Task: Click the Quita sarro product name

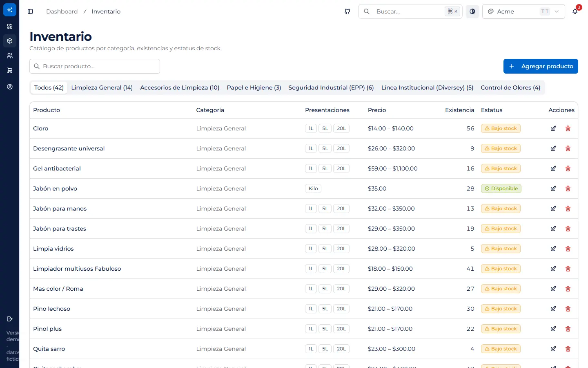Action: (49, 349)
